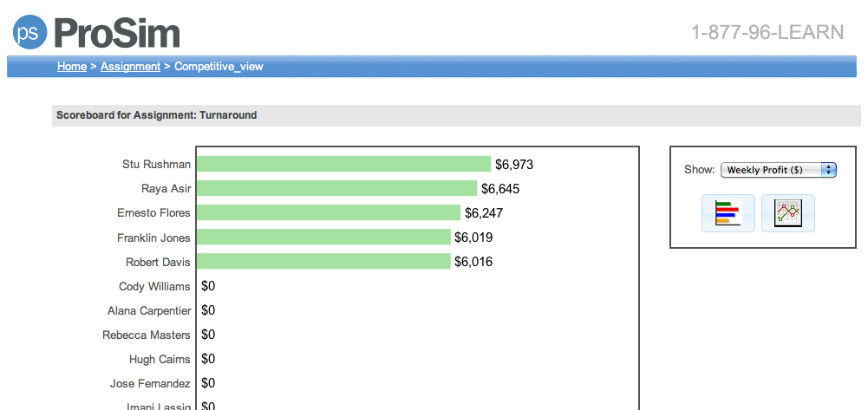Click the Cody Williams name label
The width and height of the screenshot is (868, 410).
(154, 286)
